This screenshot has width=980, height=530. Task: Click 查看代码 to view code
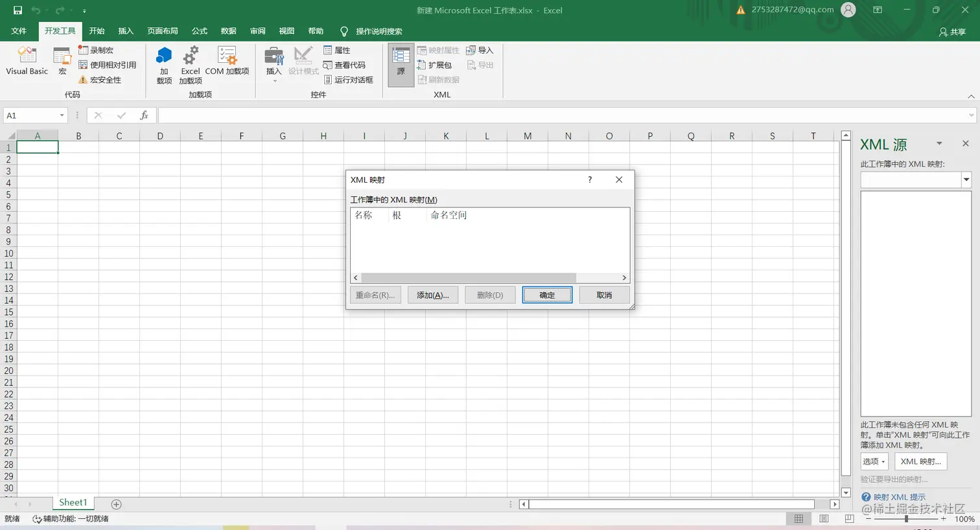[x=344, y=65]
